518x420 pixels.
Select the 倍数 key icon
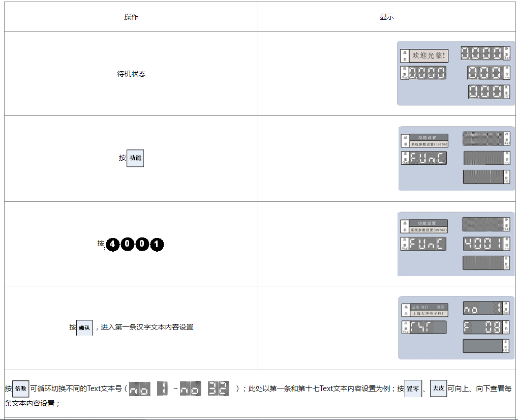[x=20, y=388]
